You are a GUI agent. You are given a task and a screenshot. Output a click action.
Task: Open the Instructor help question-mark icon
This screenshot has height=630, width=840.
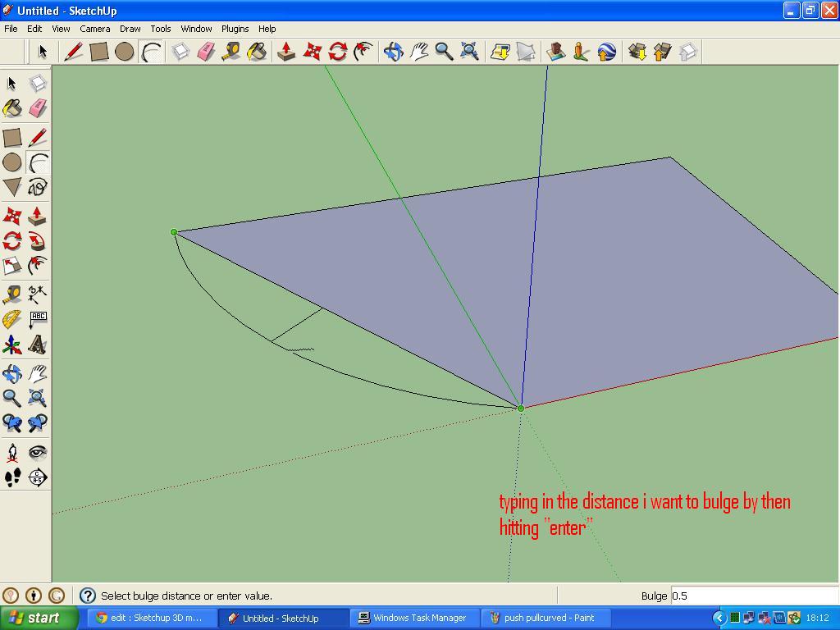pyautogui.click(x=87, y=596)
